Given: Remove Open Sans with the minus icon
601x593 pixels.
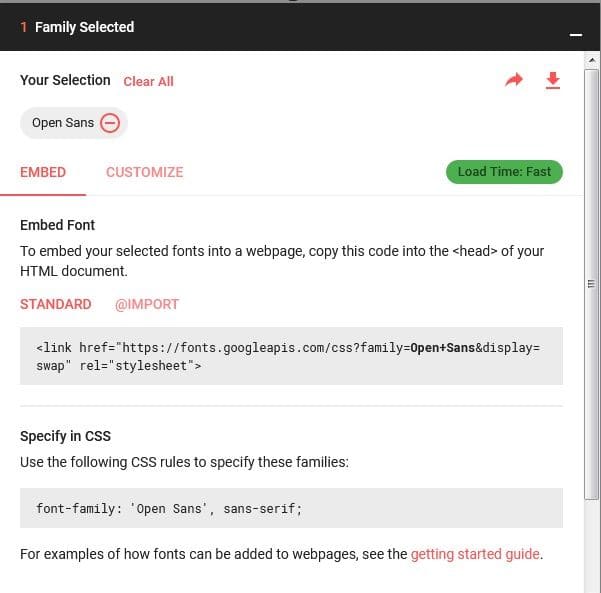Looking at the screenshot, I should [110, 123].
